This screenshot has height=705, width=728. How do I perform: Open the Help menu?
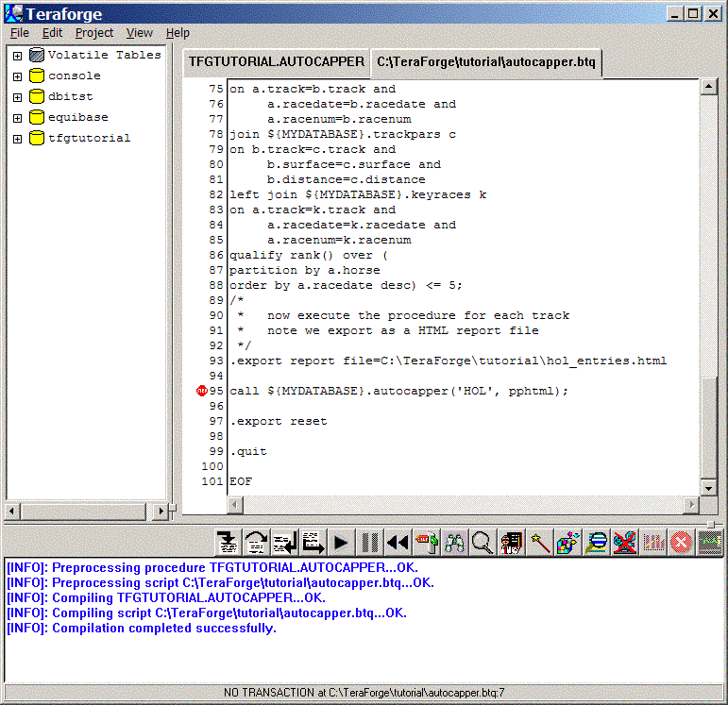[x=178, y=33]
